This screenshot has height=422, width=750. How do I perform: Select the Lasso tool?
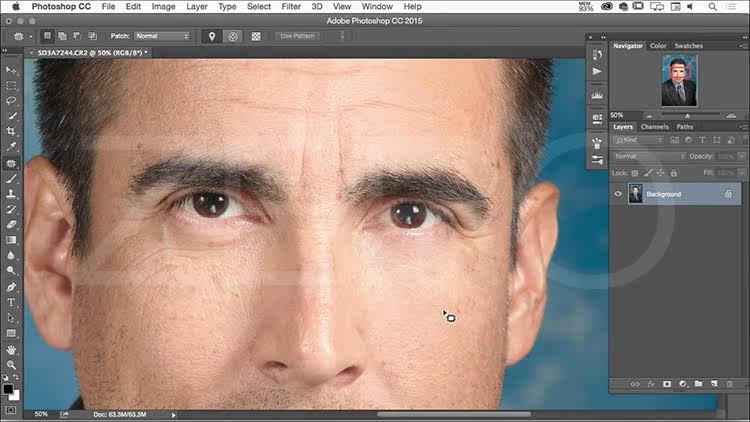pos(11,101)
